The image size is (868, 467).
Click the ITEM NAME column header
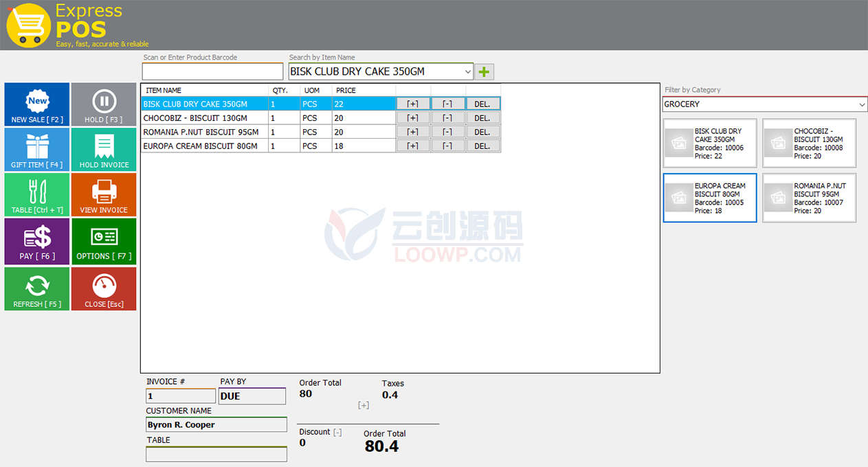click(205, 91)
